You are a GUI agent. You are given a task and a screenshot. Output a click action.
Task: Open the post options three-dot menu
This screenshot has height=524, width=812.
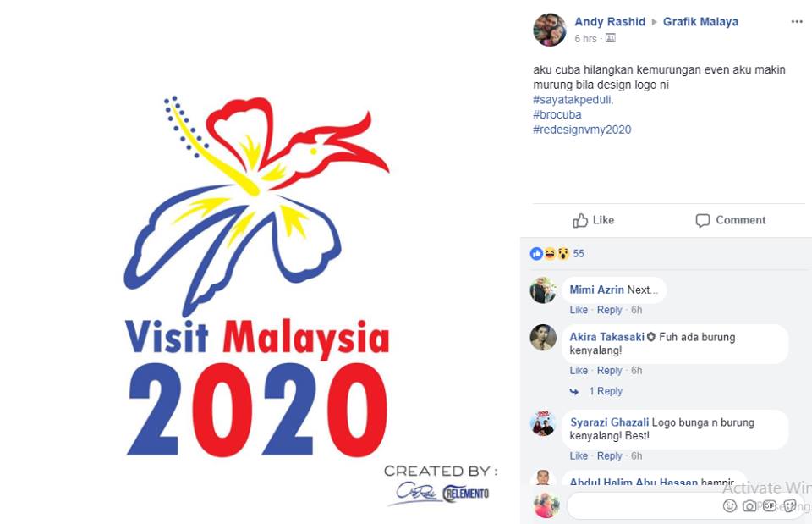click(x=797, y=22)
